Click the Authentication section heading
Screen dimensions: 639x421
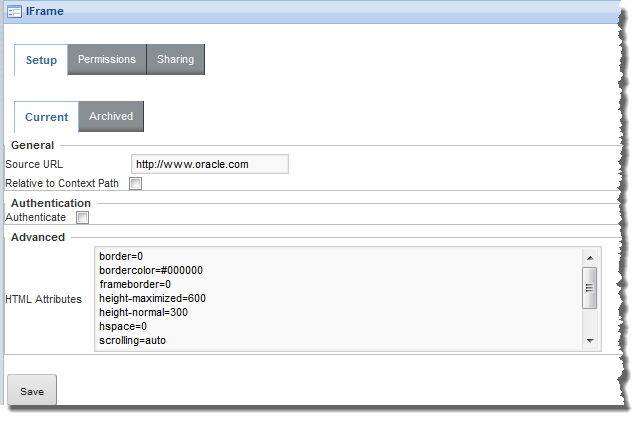51,203
